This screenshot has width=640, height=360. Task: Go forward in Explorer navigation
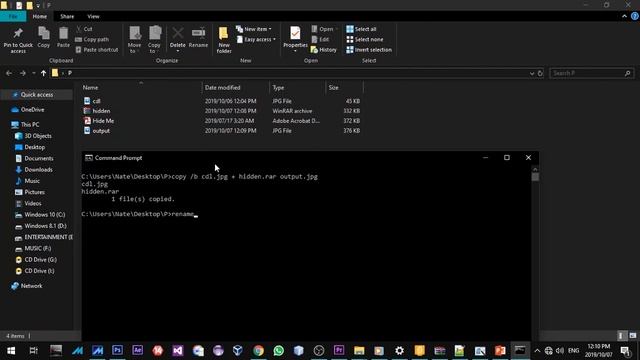coord(23,73)
